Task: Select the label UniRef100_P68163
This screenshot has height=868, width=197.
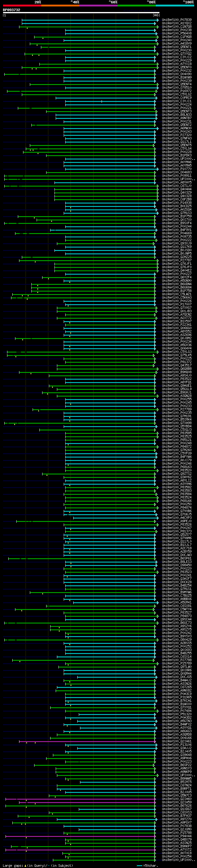Action: pyautogui.click(x=177, y=467)
